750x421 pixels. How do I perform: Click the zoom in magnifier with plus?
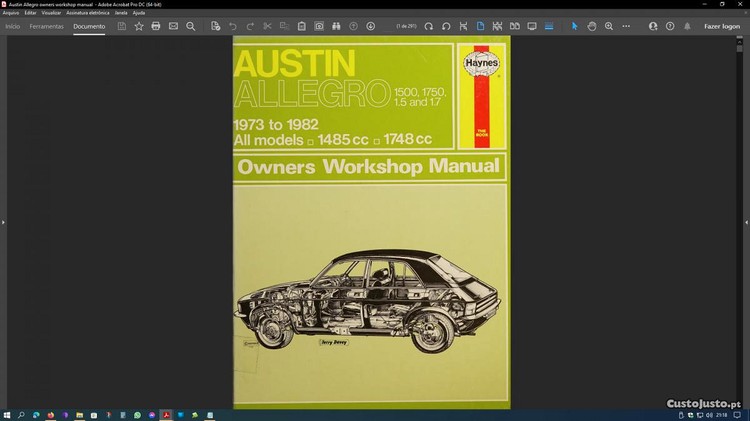pos(609,26)
